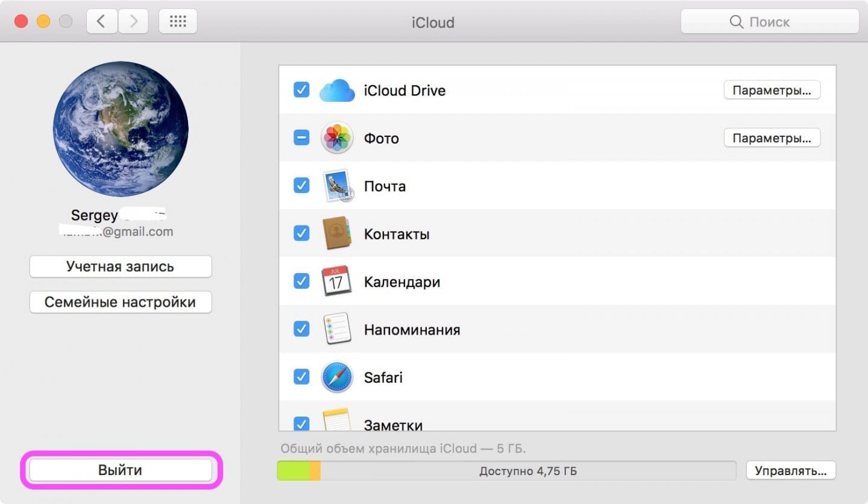Screen dimensions: 868x504
Task: Click the Заметки label
Action: [x=393, y=424]
